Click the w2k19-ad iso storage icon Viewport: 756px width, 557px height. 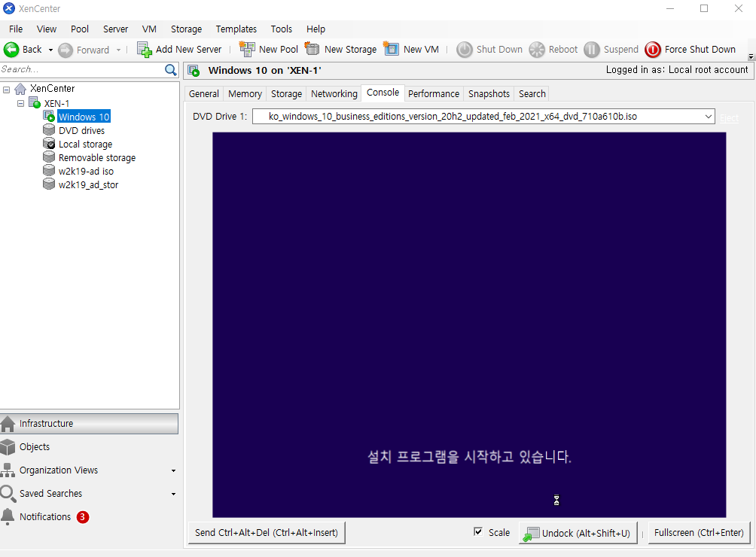coord(49,171)
